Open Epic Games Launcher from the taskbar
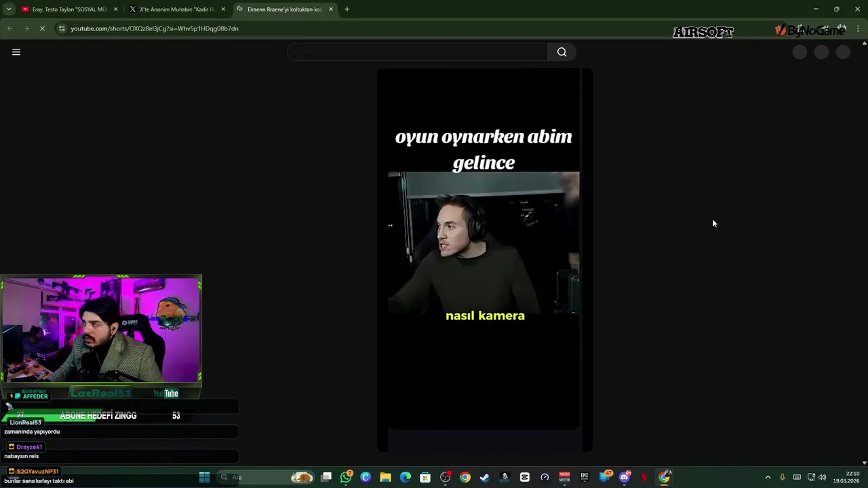 click(x=584, y=477)
